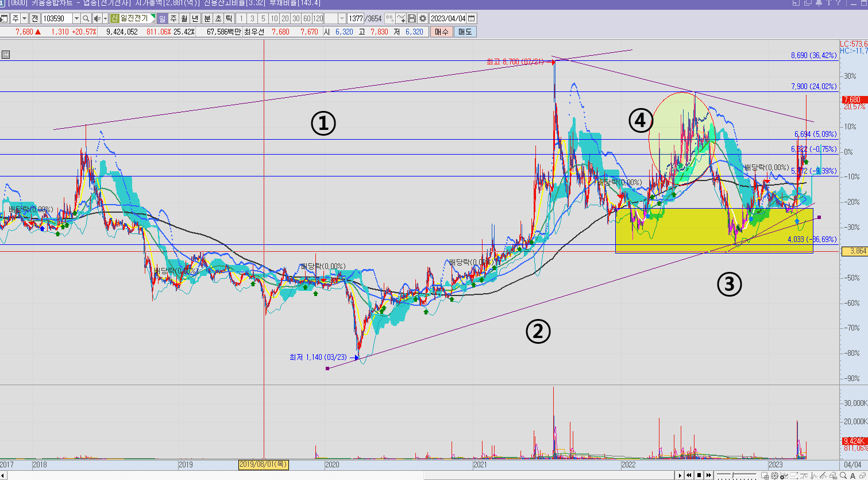868x480 pixels.
Task: Select the text 'A' annotation tool
Action: click(x=852, y=475)
